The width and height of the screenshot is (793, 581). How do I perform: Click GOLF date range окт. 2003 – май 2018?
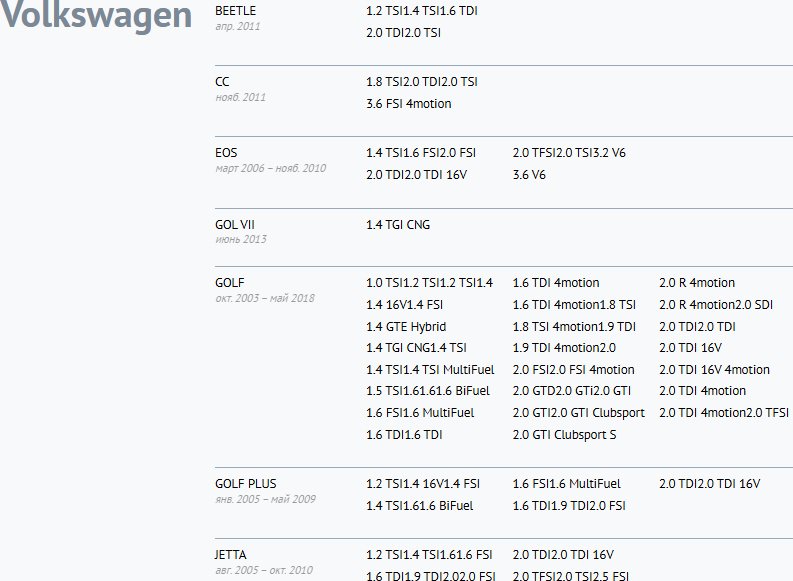pyautogui.click(x=265, y=298)
